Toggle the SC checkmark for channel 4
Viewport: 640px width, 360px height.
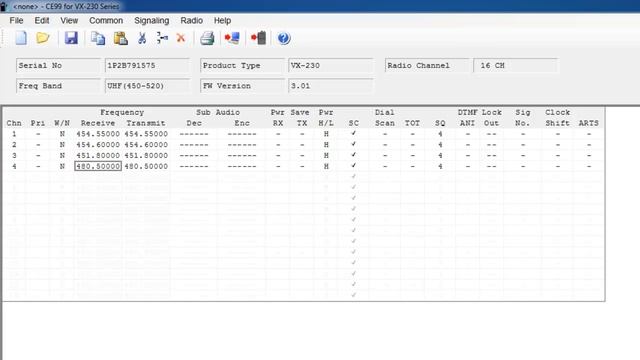coord(353,166)
